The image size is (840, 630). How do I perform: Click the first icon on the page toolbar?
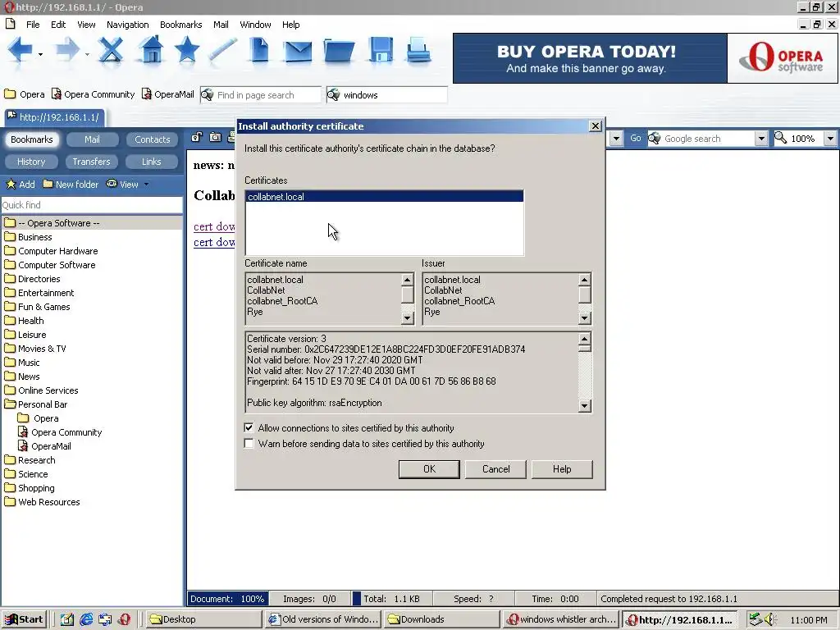[x=197, y=137]
